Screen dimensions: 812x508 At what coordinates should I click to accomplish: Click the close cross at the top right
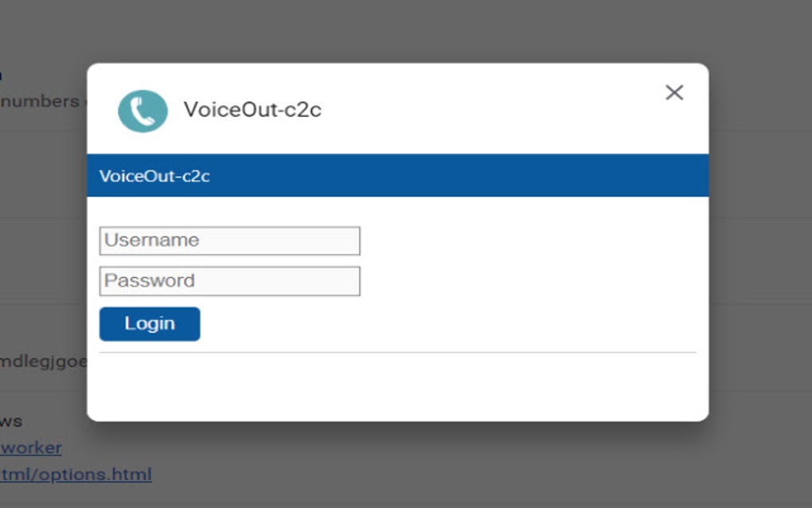tap(673, 92)
